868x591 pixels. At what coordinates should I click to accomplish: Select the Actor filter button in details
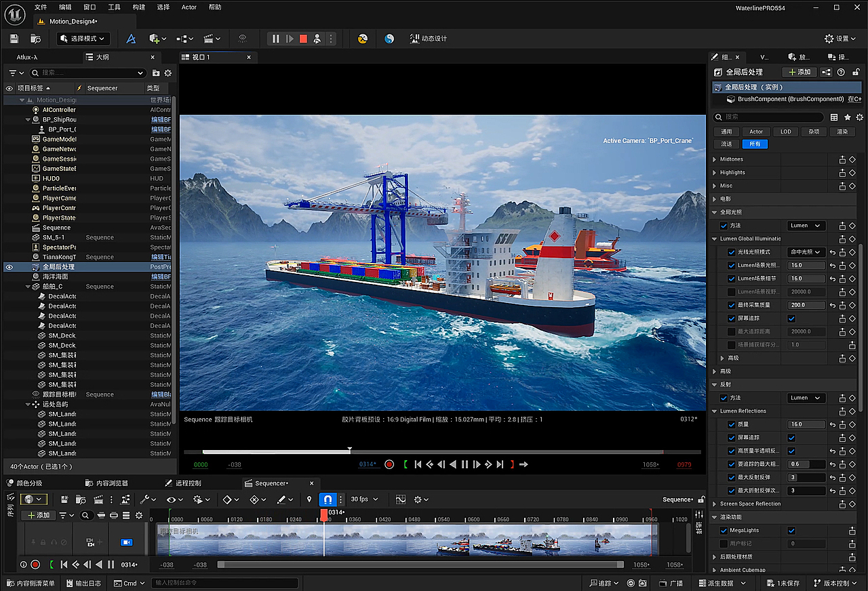[756, 131]
